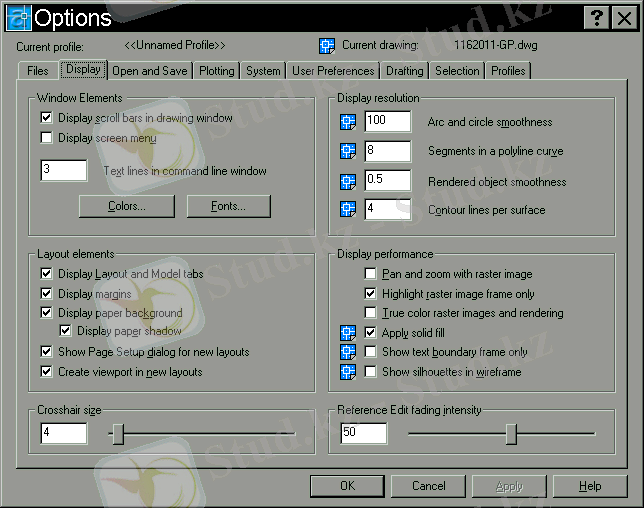644x508 pixels.
Task: Toggle Highlight raster image frame only
Action: point(370,293)
